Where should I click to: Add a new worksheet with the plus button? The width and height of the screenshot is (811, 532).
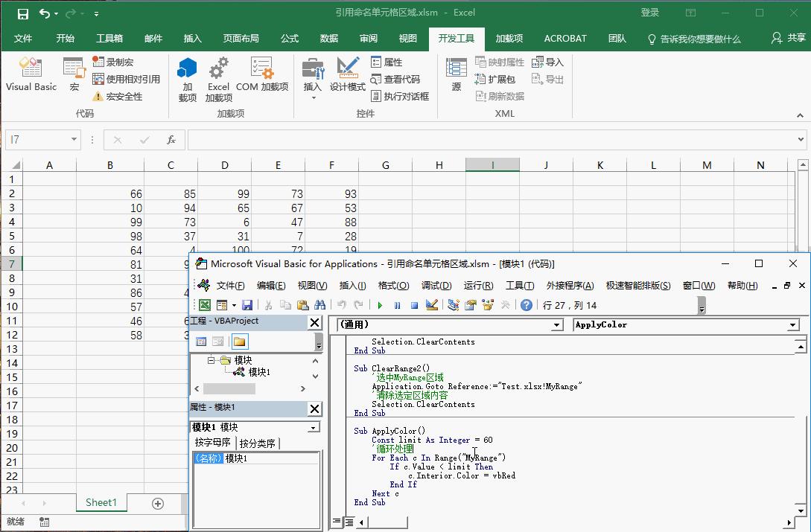point(157,504)
